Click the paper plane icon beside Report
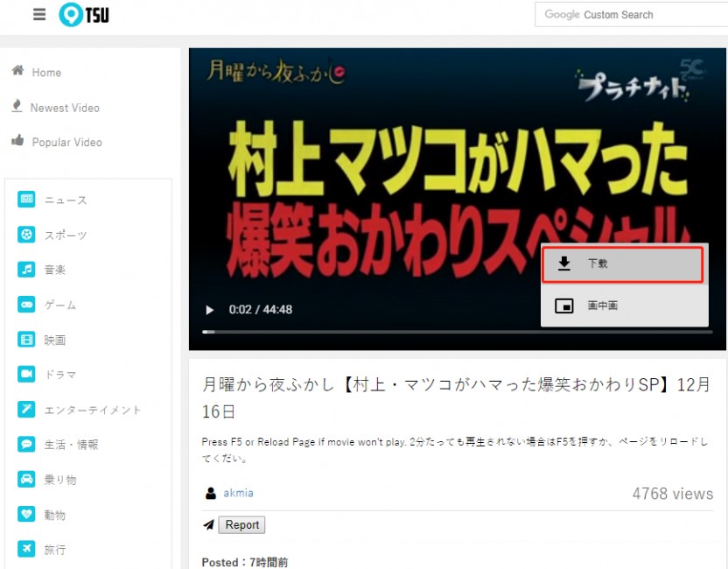 [x=209, y=525]
